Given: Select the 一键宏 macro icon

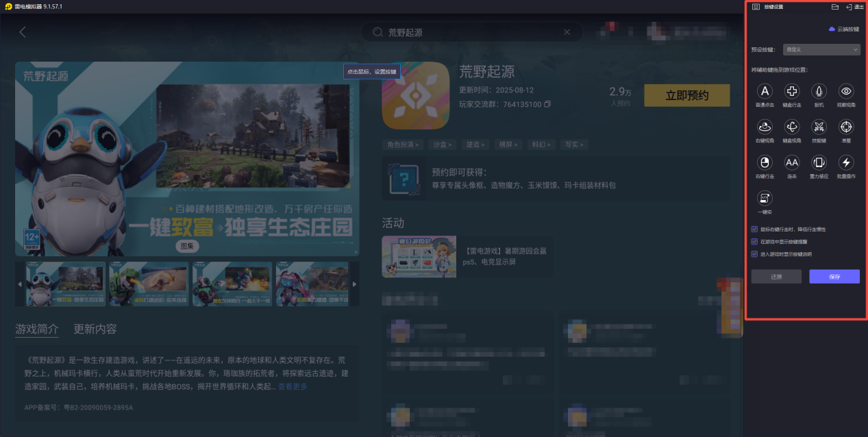Looking at the screenshot, I should (x=765, y=199).
